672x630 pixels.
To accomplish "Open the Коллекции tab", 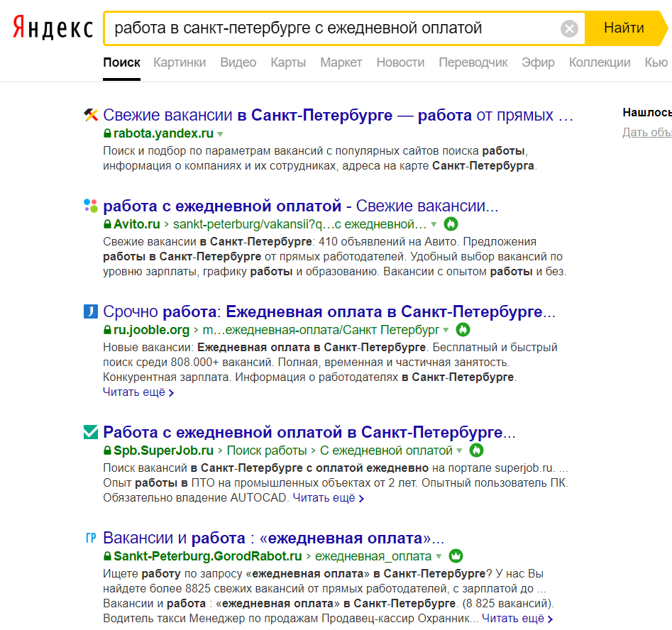I will pyautogui.click(x=600, y=62).
